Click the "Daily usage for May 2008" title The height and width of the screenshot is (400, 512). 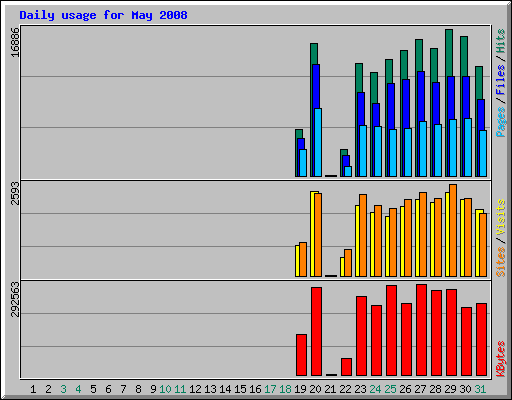pos(103,15)
